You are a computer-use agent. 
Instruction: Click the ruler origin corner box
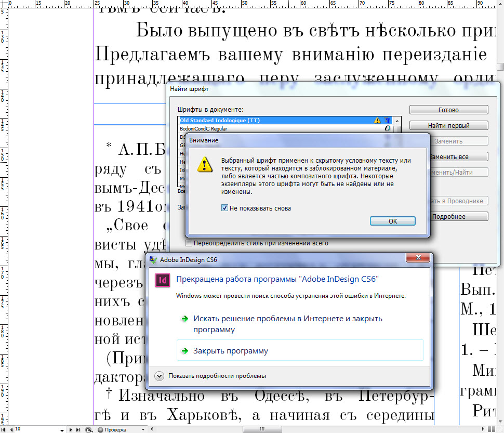[x=3, y=4]
